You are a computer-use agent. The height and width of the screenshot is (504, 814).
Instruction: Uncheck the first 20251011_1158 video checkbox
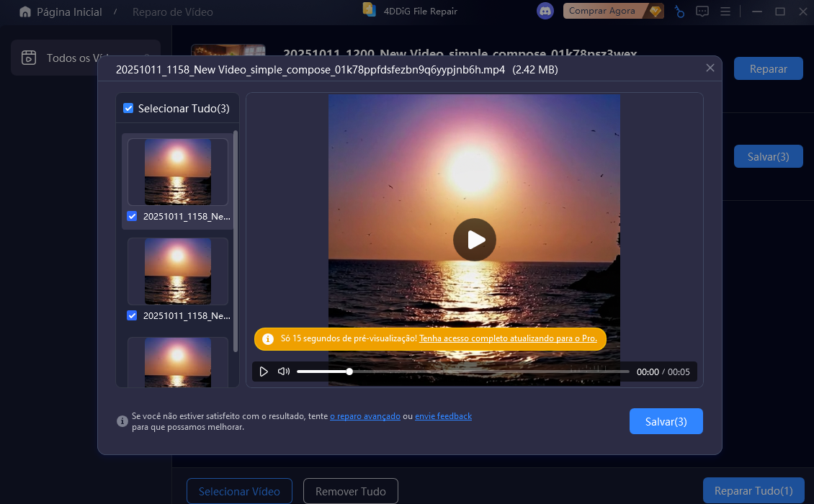131,216
